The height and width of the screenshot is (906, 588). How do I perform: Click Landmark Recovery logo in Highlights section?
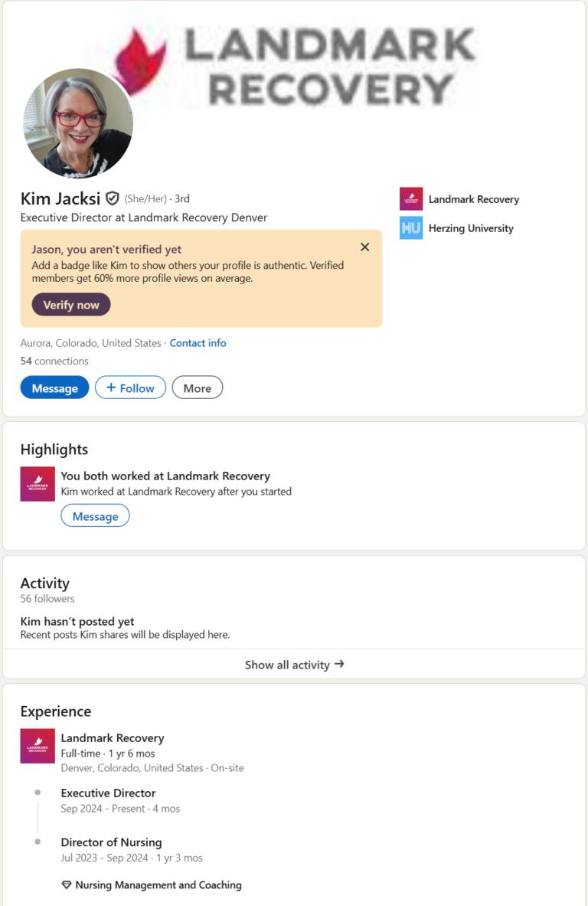tap(38, 484)
